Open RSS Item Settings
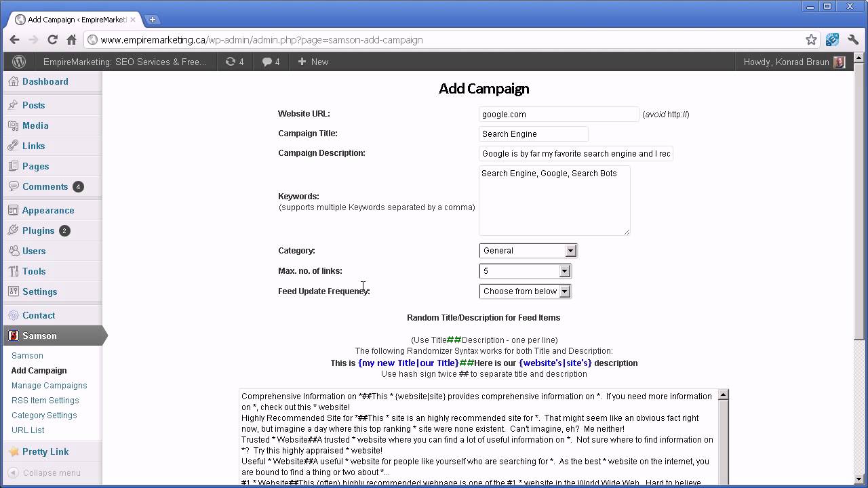The image size is (868, 488). coord(45,400)
